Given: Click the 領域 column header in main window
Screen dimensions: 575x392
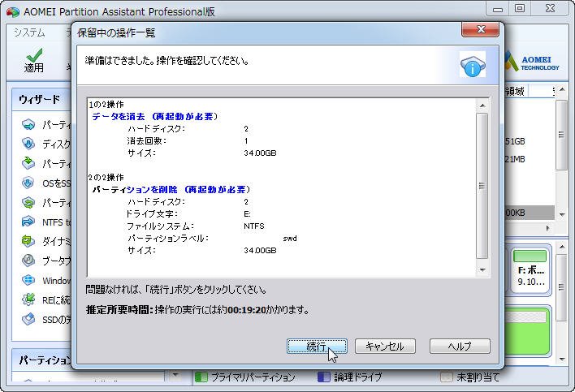Looking at the screenshot, I should 515,91.
